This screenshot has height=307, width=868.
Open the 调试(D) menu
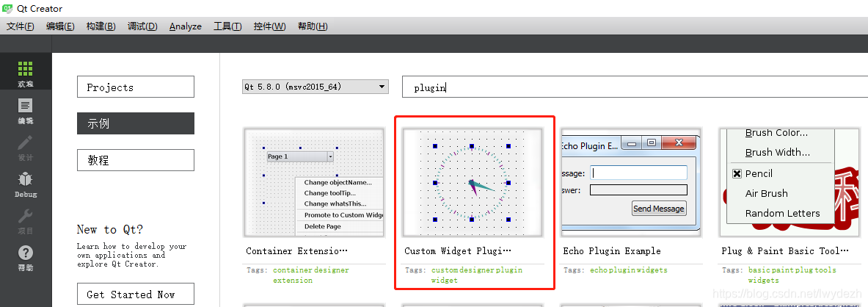coord(142,26)
